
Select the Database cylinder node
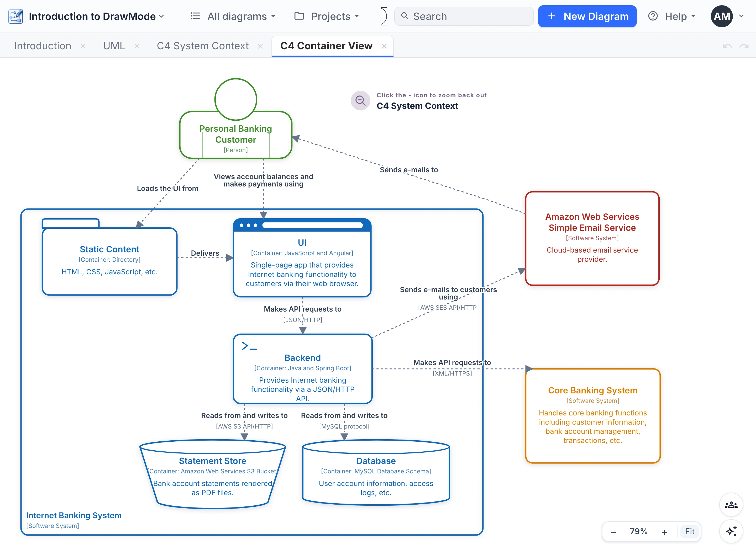pos(376,473)
